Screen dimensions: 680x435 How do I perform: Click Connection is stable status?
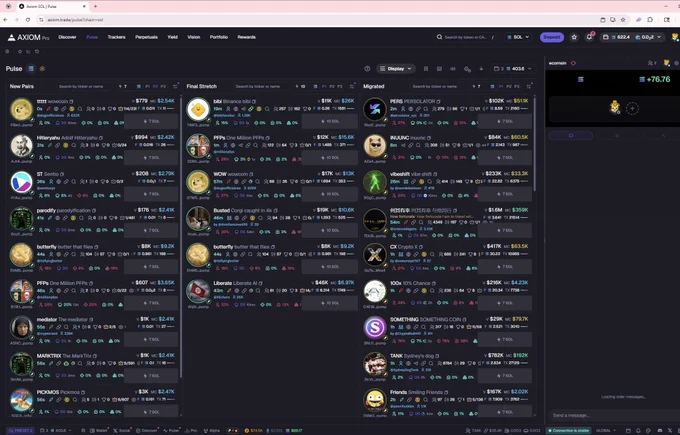(x=569, y=431)
